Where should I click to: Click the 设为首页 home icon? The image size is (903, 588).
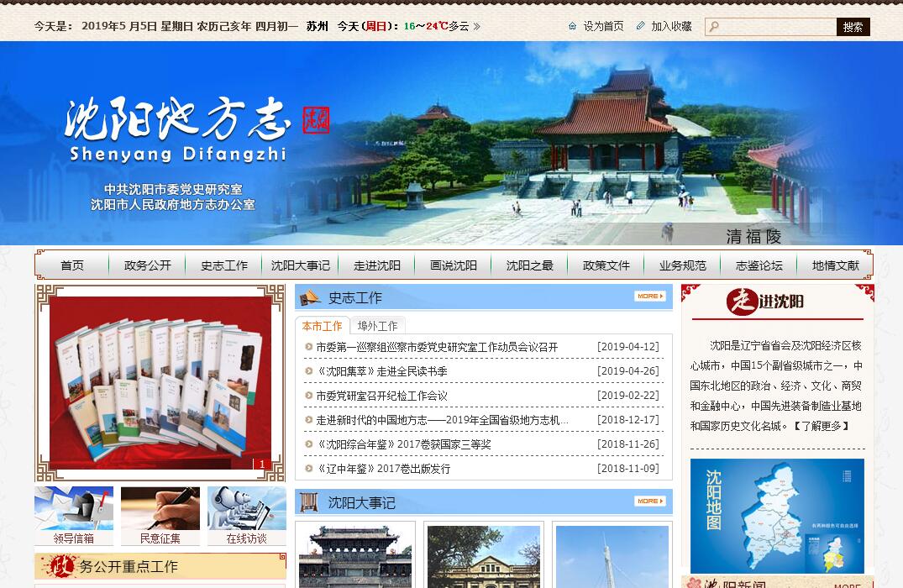tap(573, 26)
